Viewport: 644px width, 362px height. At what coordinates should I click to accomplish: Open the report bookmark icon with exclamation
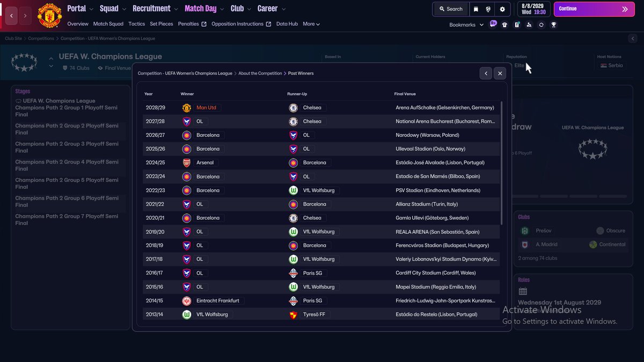(517, 25)
